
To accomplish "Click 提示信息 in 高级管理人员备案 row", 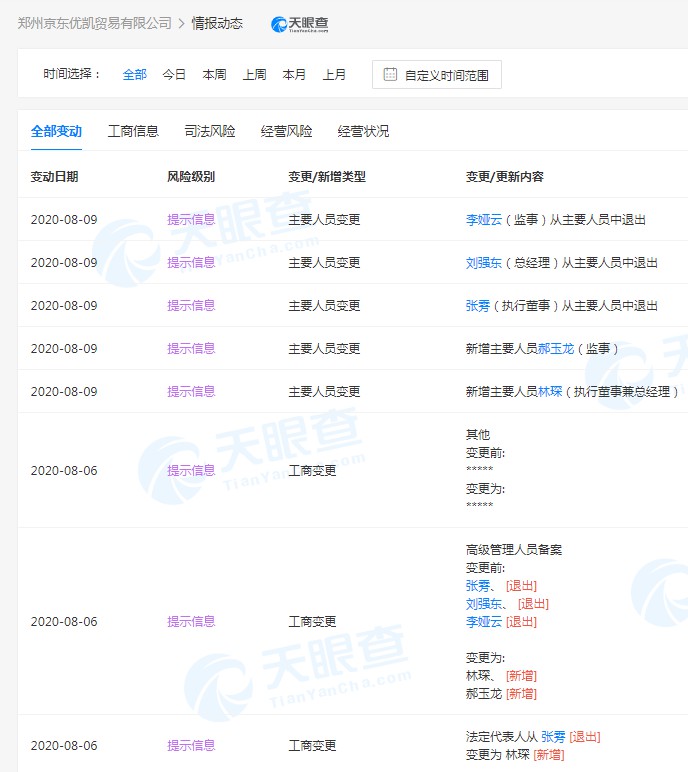I will pos(191,622).
